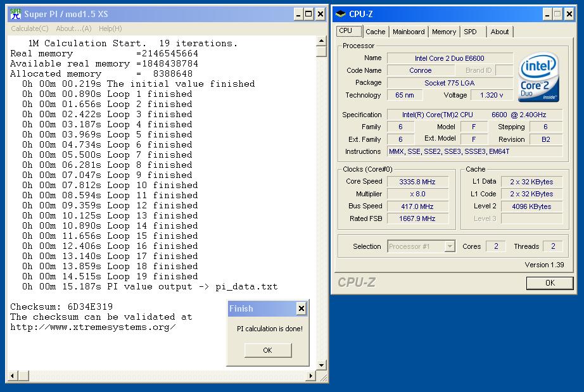Click the Super PI resize grip corner
584x392 pixels.
pos(324,378)
